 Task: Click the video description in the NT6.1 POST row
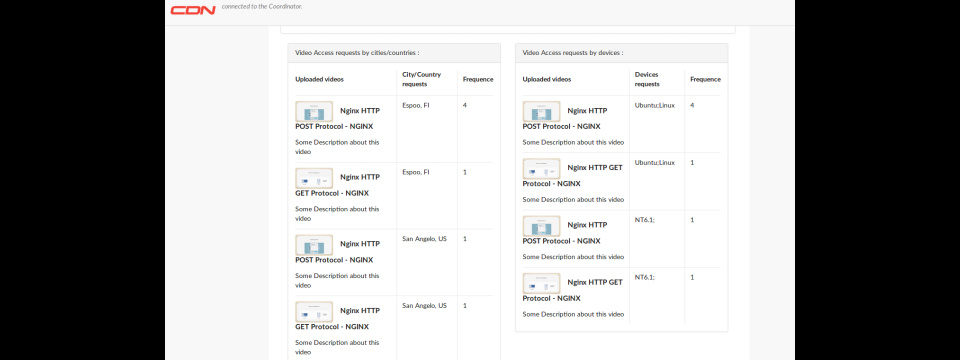573,257
